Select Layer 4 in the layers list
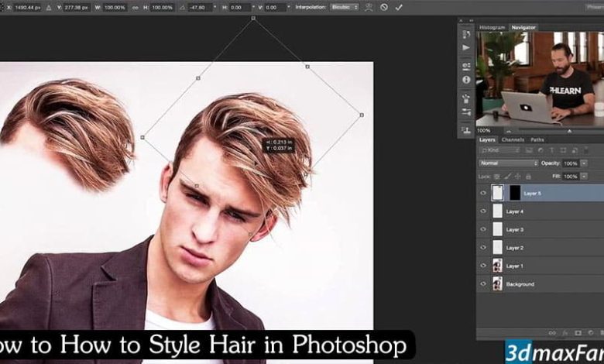Image resolution: width=604 pixels, height=364 pixels. point(540,211)
